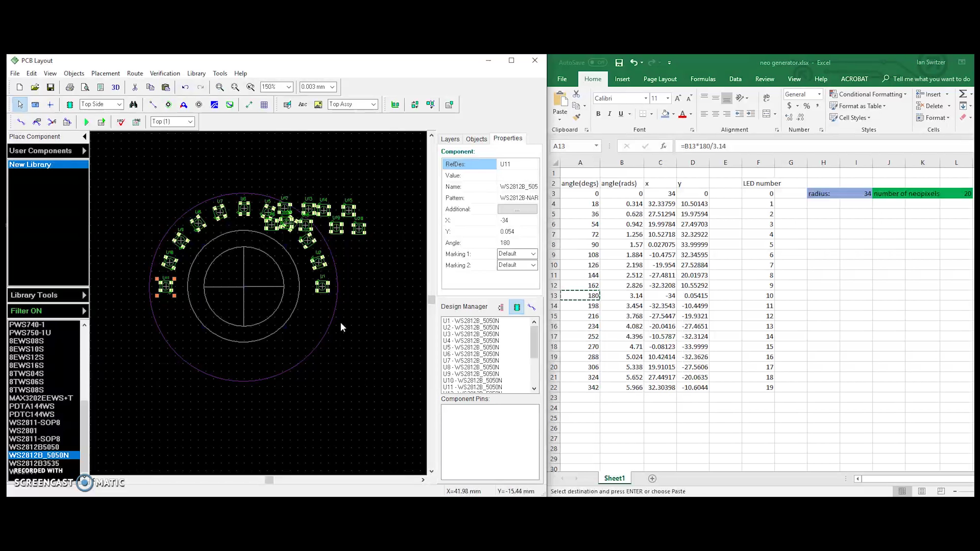Switch to the Layers tab

[450, 139]
